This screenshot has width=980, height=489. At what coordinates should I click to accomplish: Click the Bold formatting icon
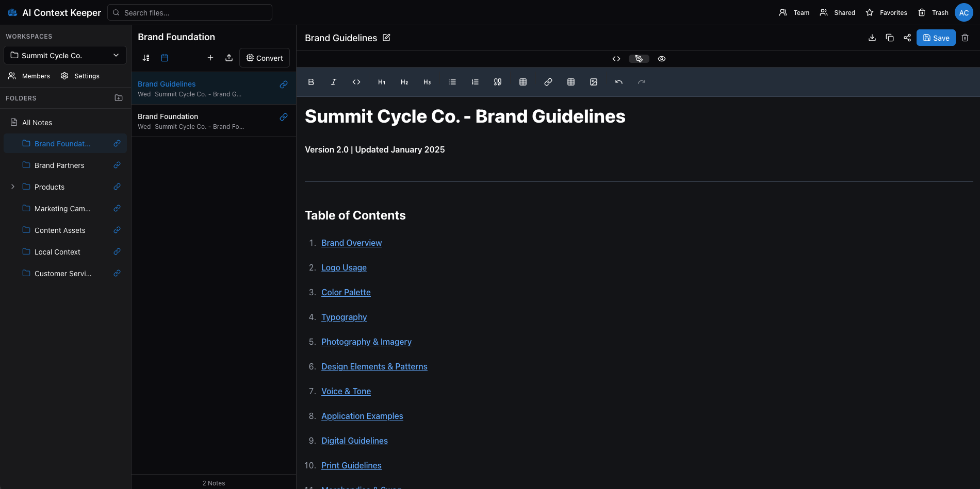[x=311, y=82]
